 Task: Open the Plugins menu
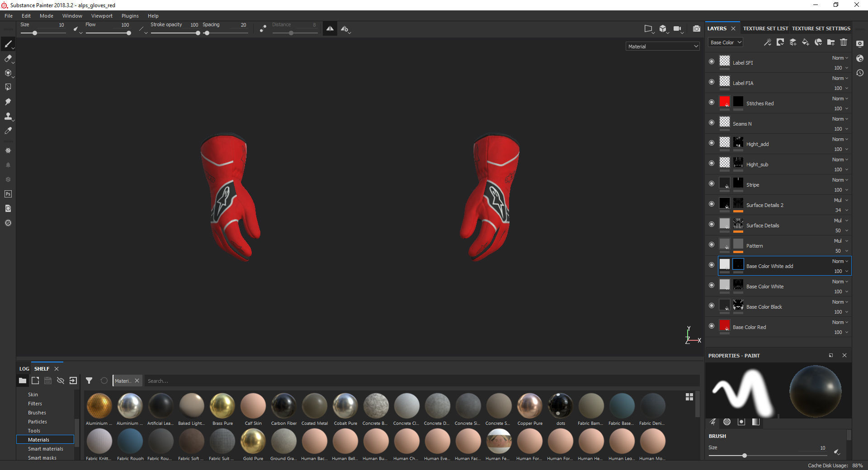click(130, 16)
